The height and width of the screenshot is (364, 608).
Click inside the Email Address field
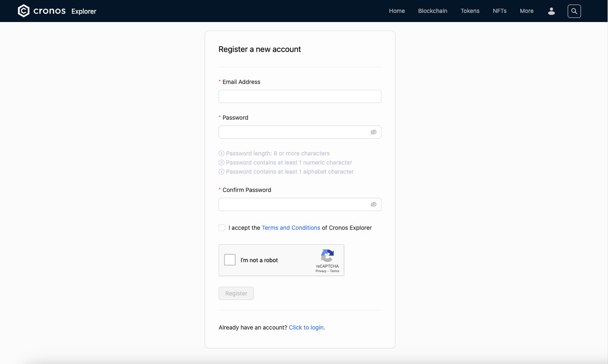pyautogui.click(x=300, y=96)
